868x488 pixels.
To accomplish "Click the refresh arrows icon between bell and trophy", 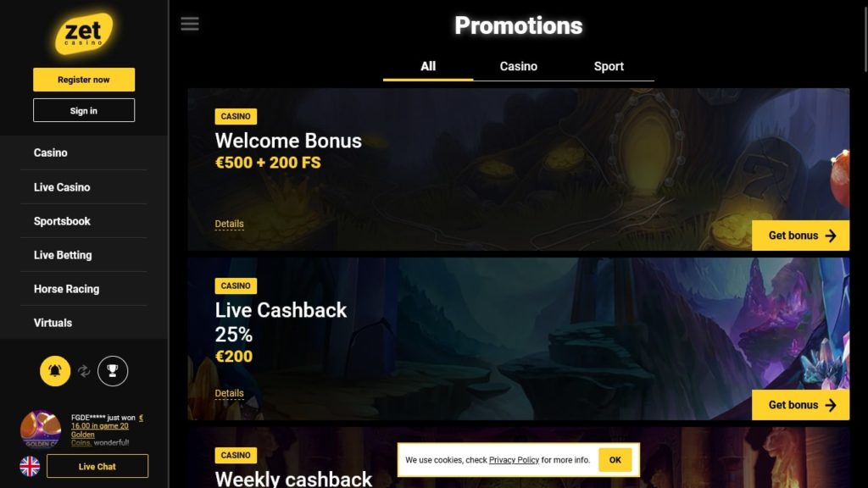I will (84, 371).
